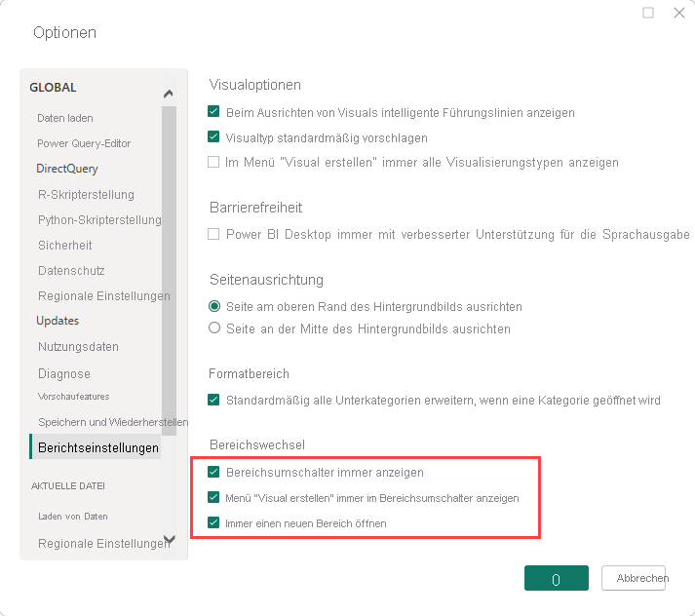Enable 'immer alle Visualisierungstypen anzeigen' checkbox
Image resolution: width=695 pixels, height=616 pixels.
tap(213, 162)
